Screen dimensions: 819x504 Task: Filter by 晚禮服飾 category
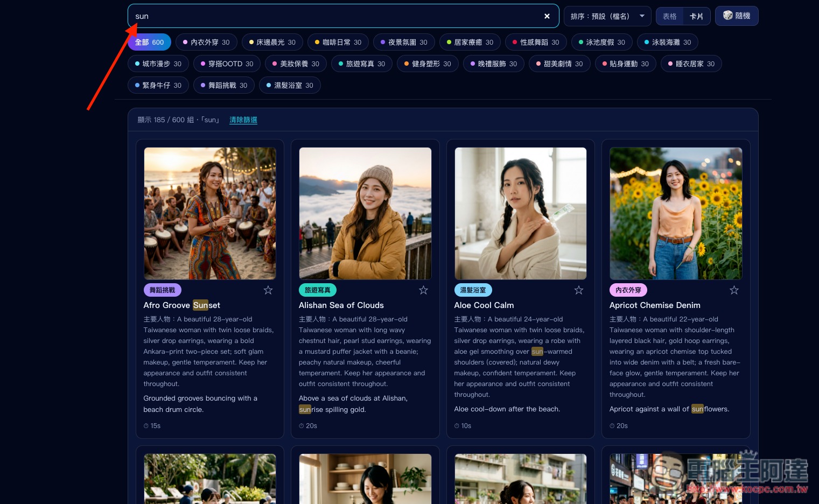pos(494,64)
